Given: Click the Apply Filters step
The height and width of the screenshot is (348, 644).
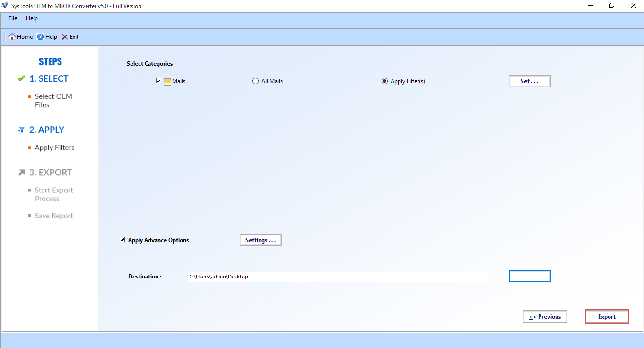Looking at the screenshot, I should pyautogui.click(x=55, y=148).
